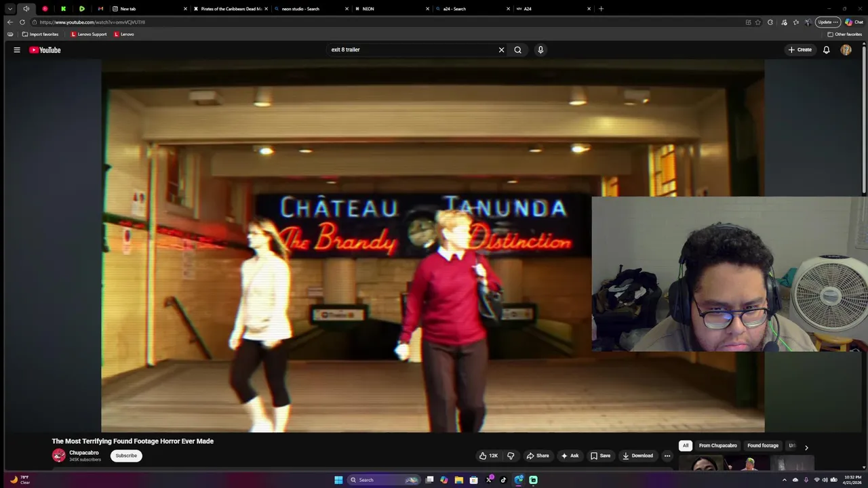Open the account avatar menu
Viewport: 868px width, 488px height.
(846, 49)
